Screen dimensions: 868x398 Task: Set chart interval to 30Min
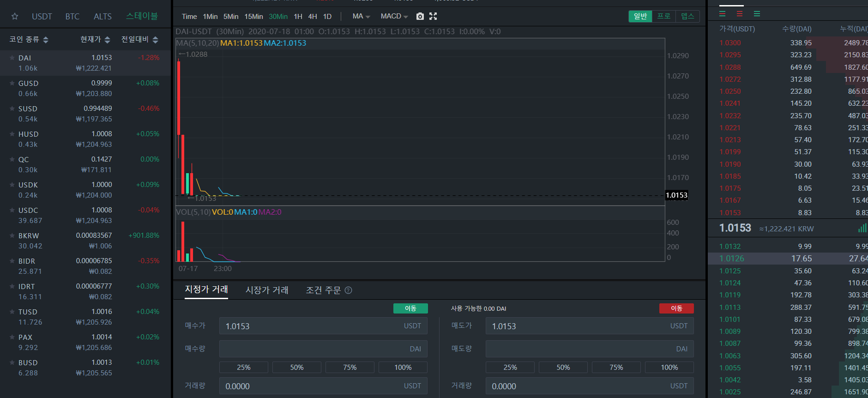coord(278,17)
